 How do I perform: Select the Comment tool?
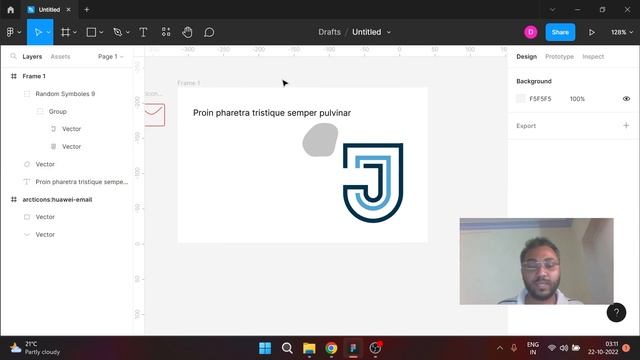(209, 32)
